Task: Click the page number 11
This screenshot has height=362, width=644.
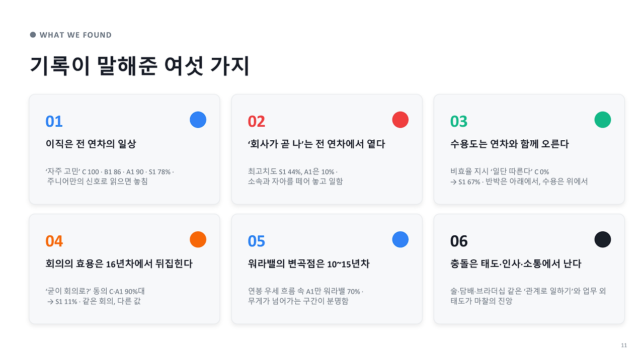Action: tap(624, 345)
